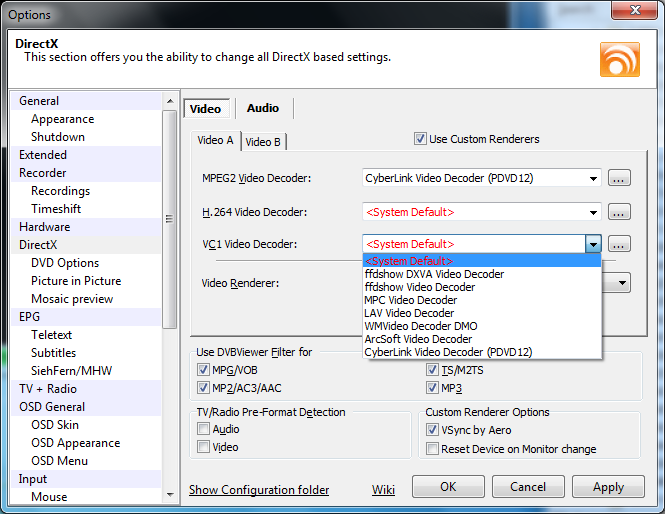Viewport: 665px width, 514px height.
Task: Click sidebar scrollbar down arrow
Action: pyautogui.click(x=170, y=494)
